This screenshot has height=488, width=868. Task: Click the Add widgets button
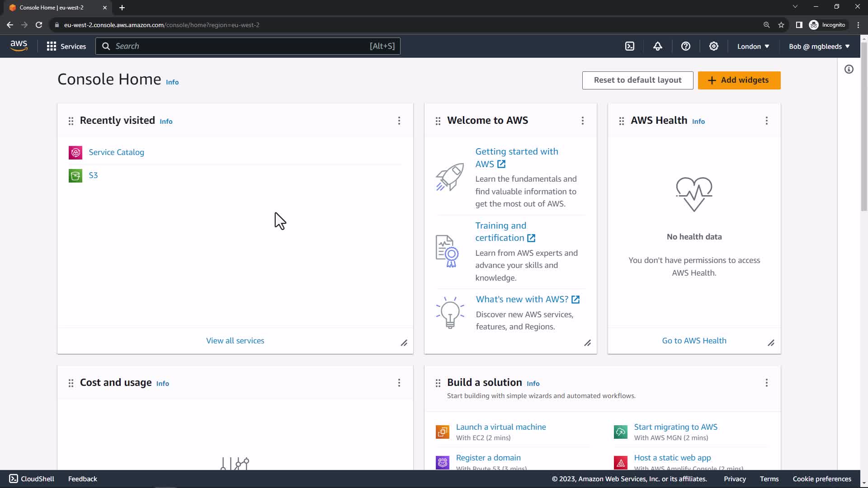tap(739, 80)
